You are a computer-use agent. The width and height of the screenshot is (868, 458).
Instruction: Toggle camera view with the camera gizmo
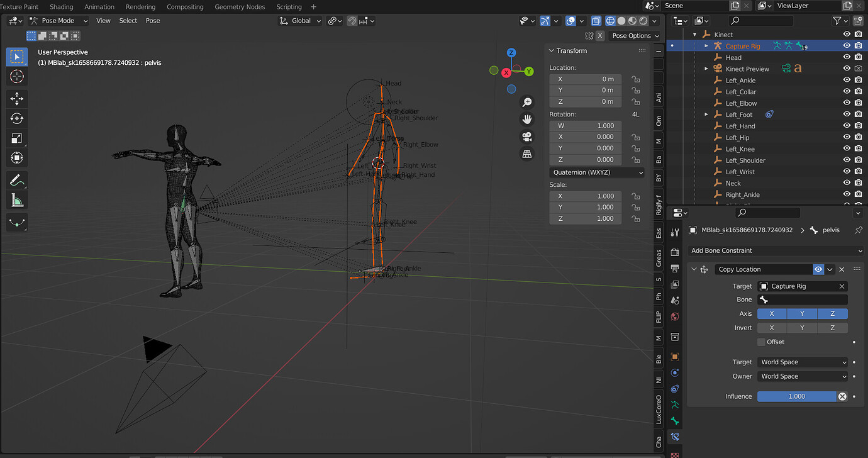[x=527, y=137]
